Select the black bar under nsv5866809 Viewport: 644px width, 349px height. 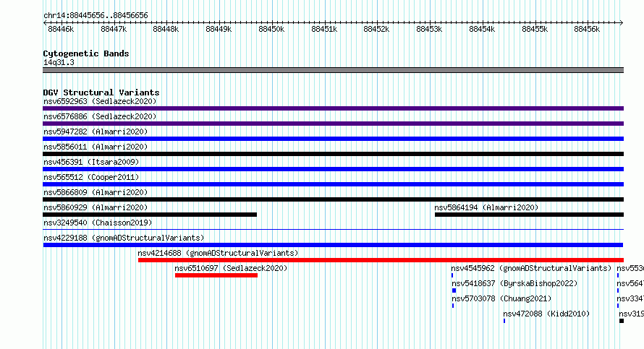pos(333,199)
